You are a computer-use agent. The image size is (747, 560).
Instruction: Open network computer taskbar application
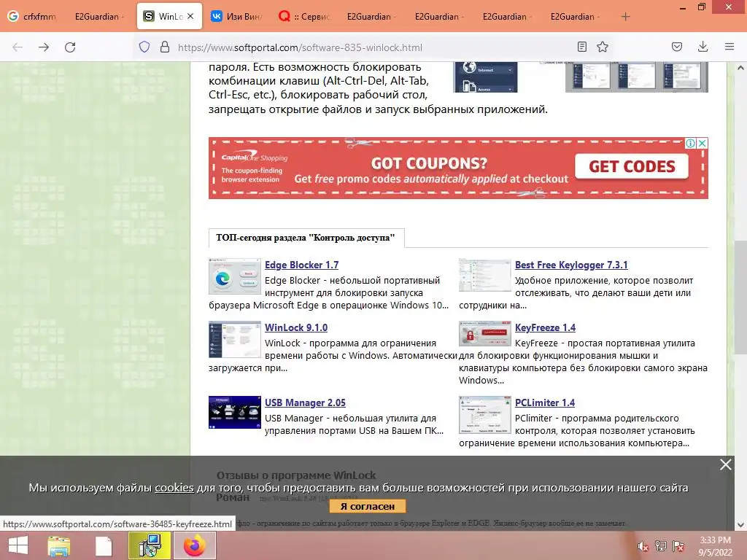[150, 545]
